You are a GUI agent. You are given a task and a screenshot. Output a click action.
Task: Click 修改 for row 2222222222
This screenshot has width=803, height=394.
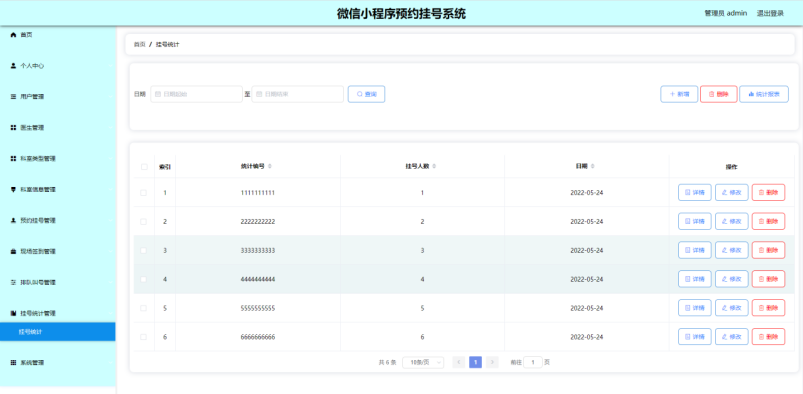731,221
